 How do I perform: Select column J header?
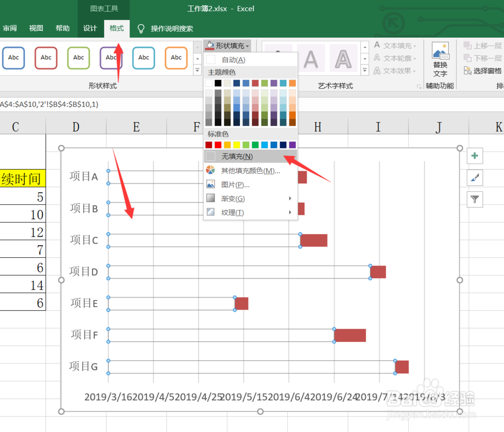coord(438,126)
